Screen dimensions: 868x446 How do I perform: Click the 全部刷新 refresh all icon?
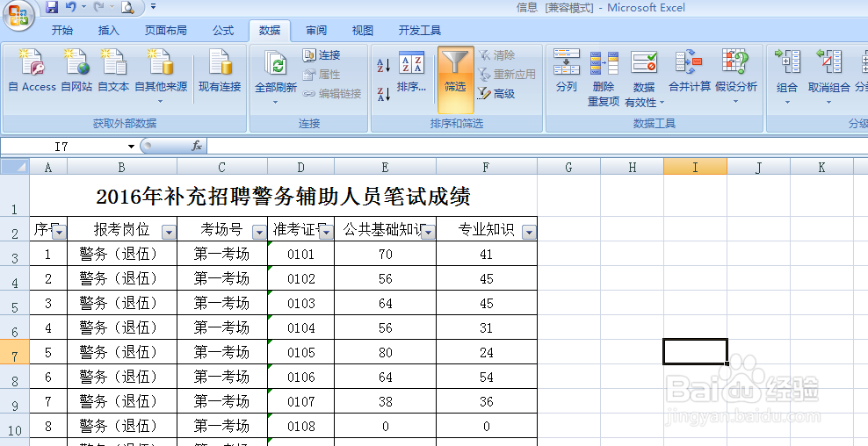click(x=276, y=65)
